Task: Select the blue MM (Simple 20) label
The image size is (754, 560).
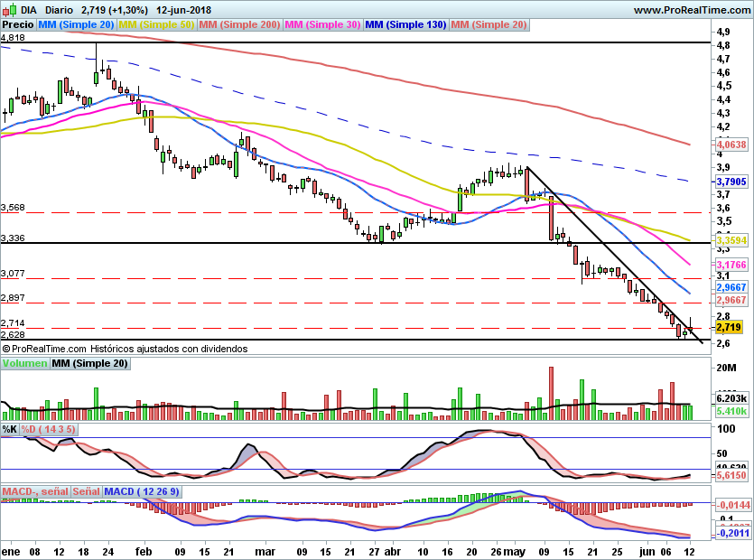Action: pos(76,24)
